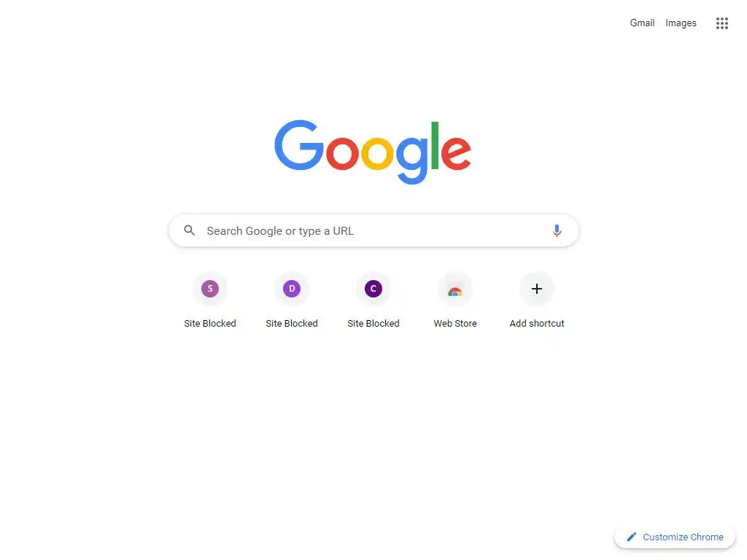The height and width of the screenshot is (560, 747).
Task: Open the Web Store rainbow icon shortcut
Action: [455, 289]
